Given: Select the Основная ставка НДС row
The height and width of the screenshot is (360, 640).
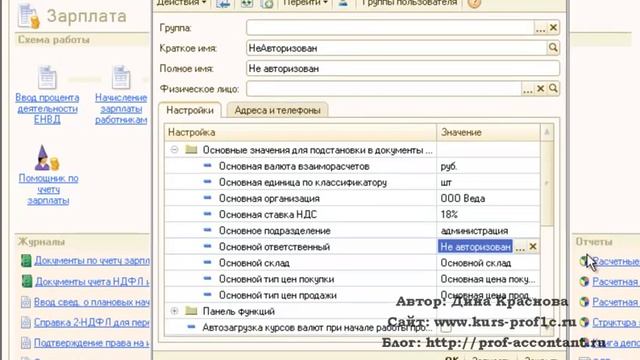Looking at the screenshot, I should [353, 214].
